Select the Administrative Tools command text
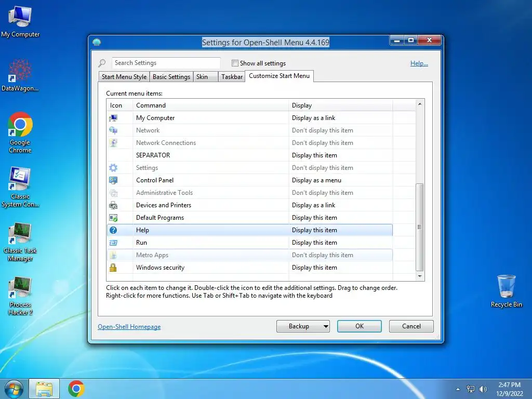The width and height of the screenshot is (532, 399). (164, 193)
